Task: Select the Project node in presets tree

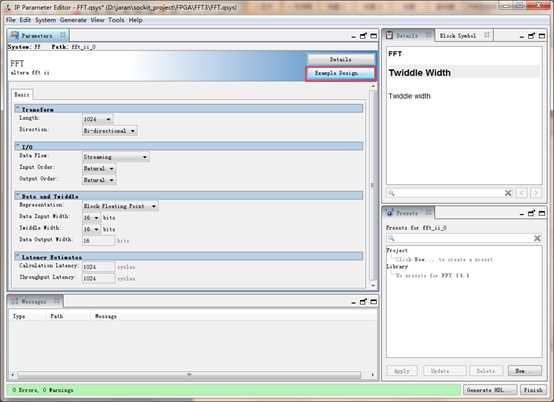Action: pyautogui.click(x=397, y=250)
